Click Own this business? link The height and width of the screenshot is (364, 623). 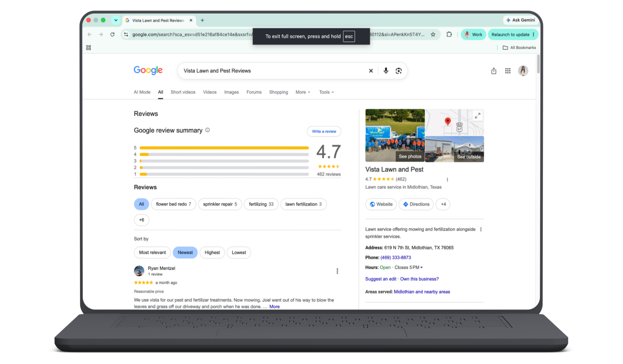click(x=419, y=279)
